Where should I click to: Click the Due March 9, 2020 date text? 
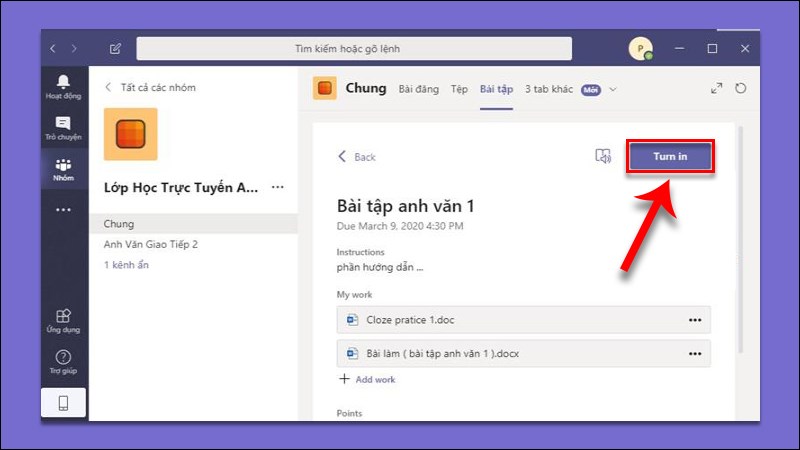[x=400, y=226]
